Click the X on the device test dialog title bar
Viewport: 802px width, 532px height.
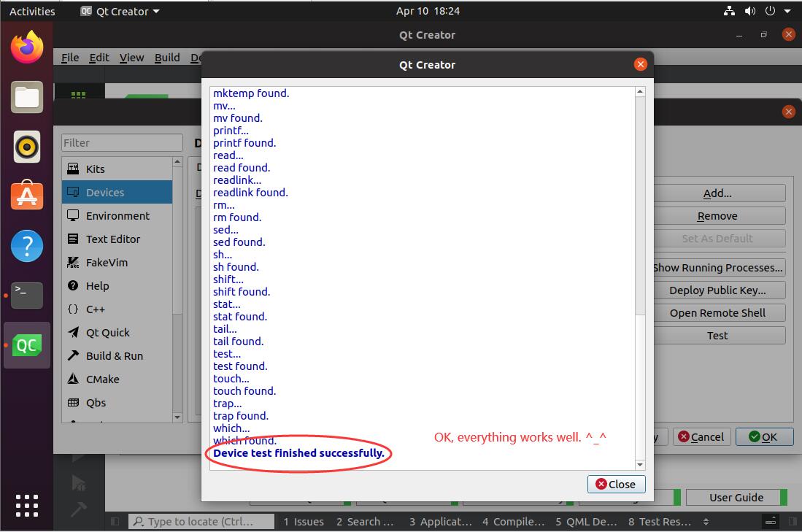pyautogui.click(x=641, y=64)
